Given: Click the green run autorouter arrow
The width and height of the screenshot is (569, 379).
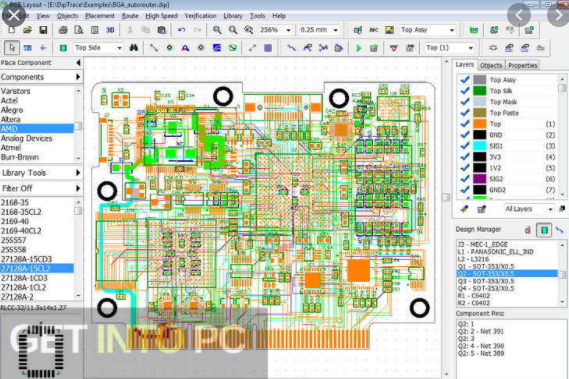Looking at the screenshot, I should click(359, 48).
